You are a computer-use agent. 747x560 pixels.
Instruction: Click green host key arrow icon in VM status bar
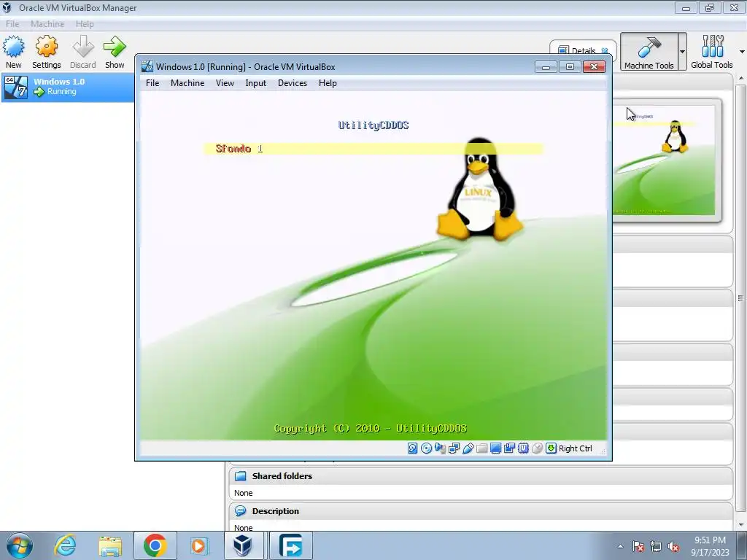pos(551,448)
